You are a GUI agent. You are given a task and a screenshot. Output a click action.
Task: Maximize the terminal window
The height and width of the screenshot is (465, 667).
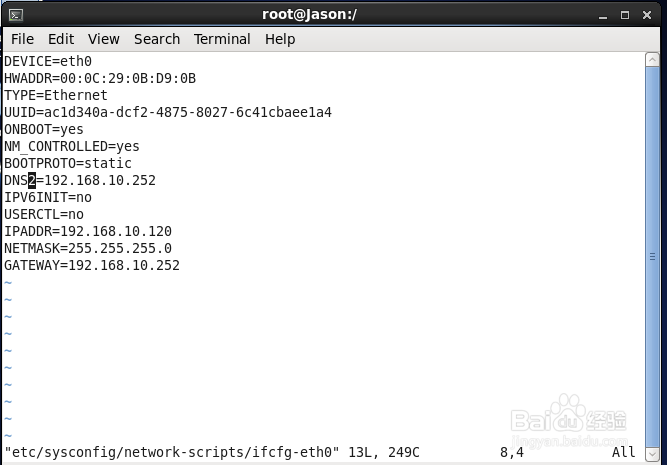625,15
